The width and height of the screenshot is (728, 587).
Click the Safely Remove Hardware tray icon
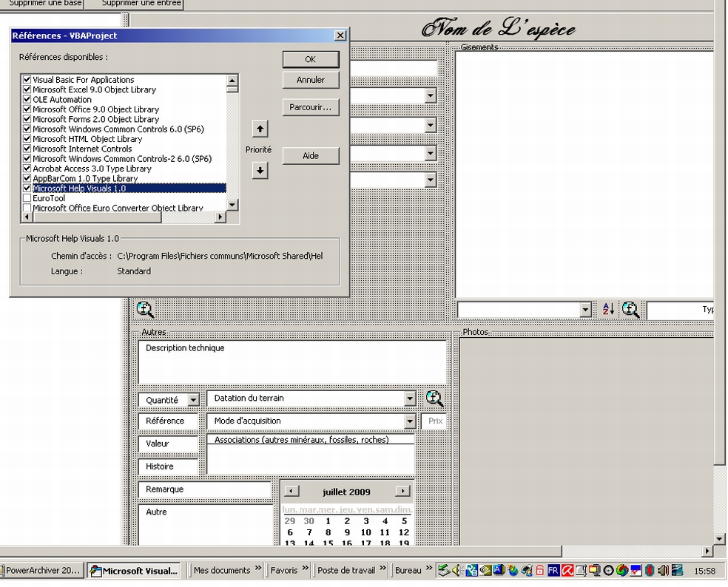[x=443, y=570]
